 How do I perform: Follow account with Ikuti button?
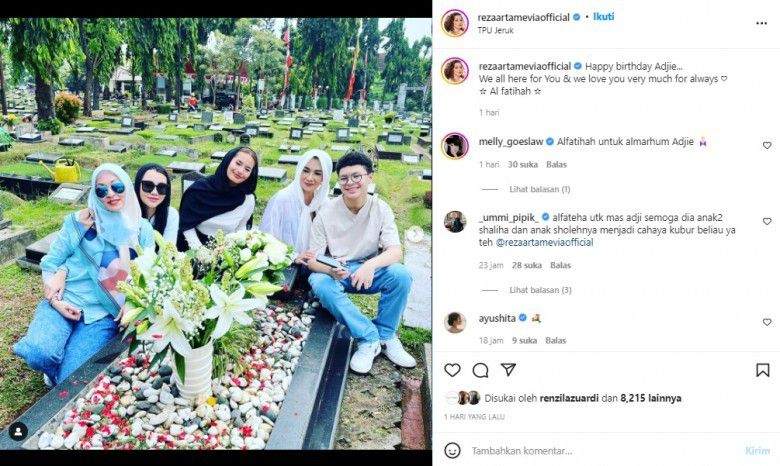coord(603,16)
